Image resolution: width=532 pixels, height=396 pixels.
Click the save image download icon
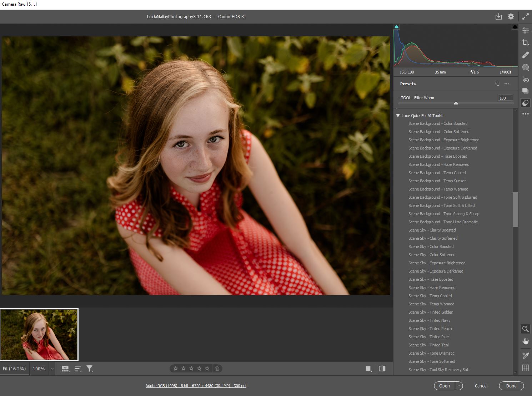(498, 16)
